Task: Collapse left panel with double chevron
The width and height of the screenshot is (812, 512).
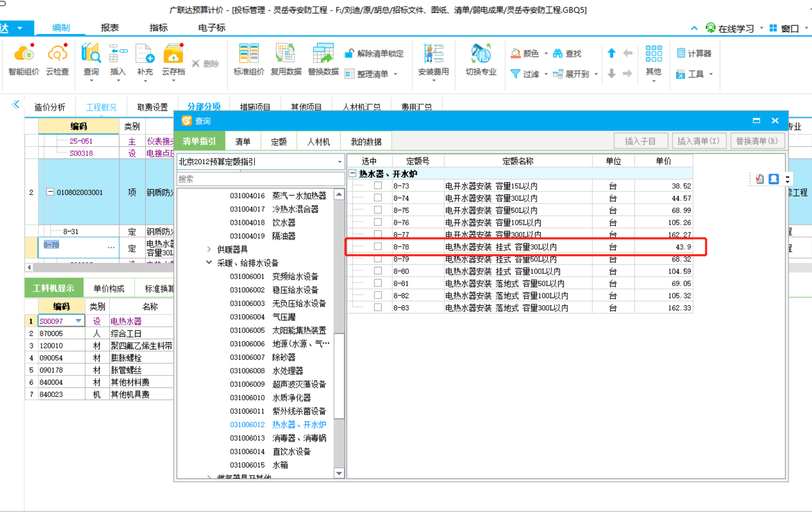Action: click(15, 105)
